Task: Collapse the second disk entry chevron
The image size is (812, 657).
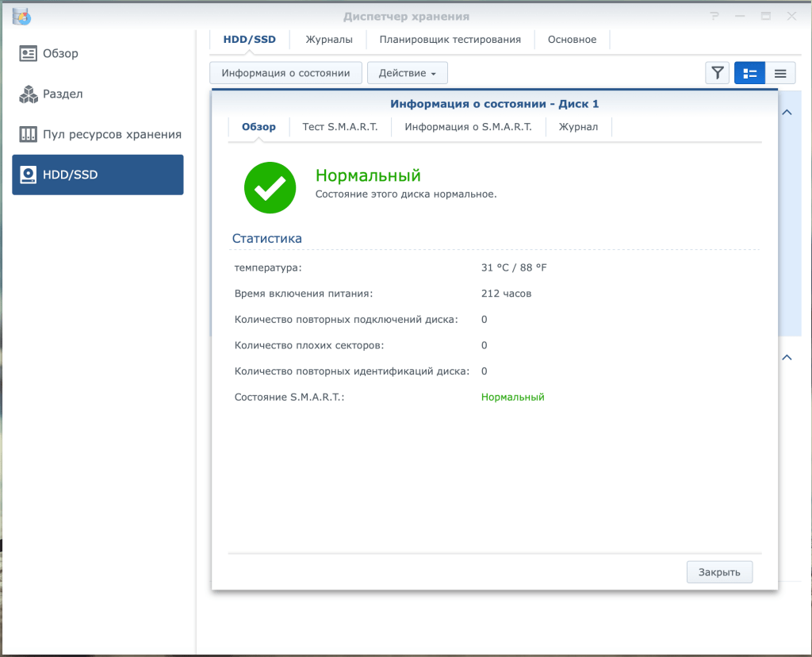Action: pos(787,358)
